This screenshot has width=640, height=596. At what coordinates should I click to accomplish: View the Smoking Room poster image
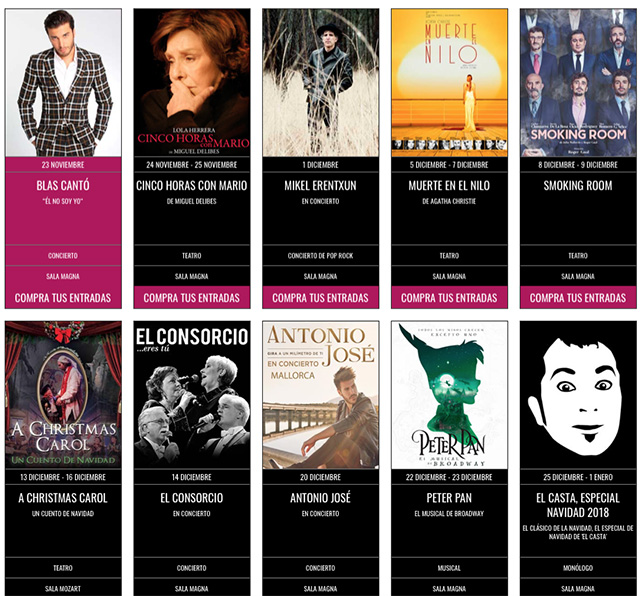coord(578,82)
